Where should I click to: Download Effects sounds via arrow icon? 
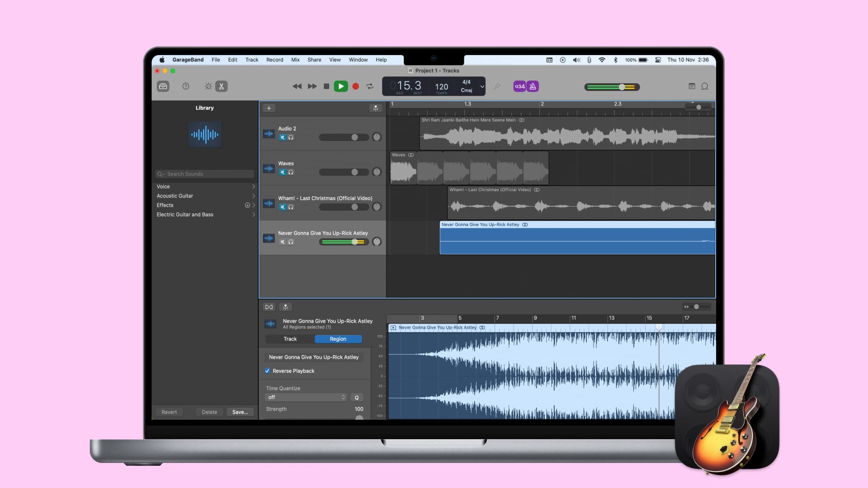247,205
